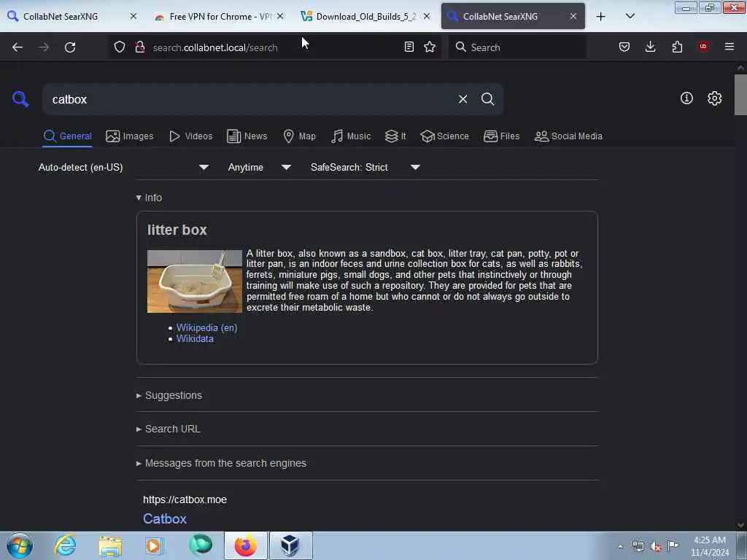
Task: Select the Files search category
Action: (501, 136)
